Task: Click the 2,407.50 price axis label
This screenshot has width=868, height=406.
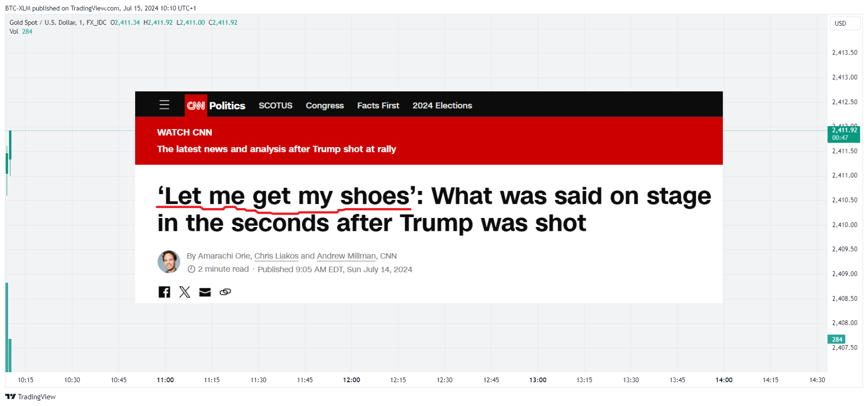Action: tap(844, 347)
